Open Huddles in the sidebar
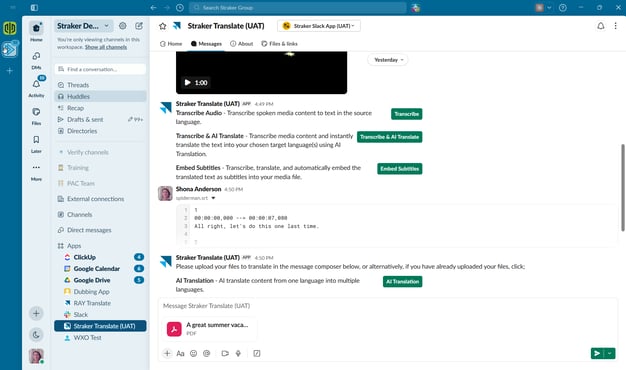The image size is (626, 370). [101, 97]
